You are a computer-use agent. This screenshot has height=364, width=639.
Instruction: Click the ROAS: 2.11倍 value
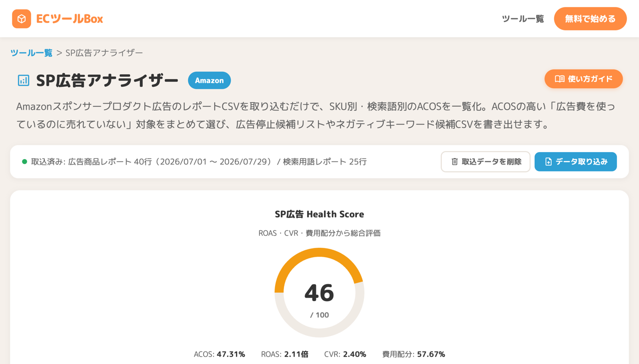[x=285, y=354]
